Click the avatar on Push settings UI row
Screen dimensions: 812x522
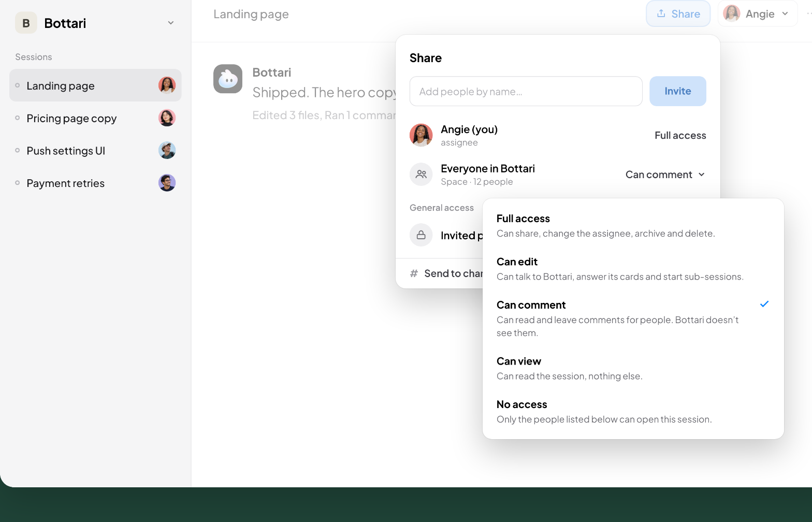[x=167, y=150]
